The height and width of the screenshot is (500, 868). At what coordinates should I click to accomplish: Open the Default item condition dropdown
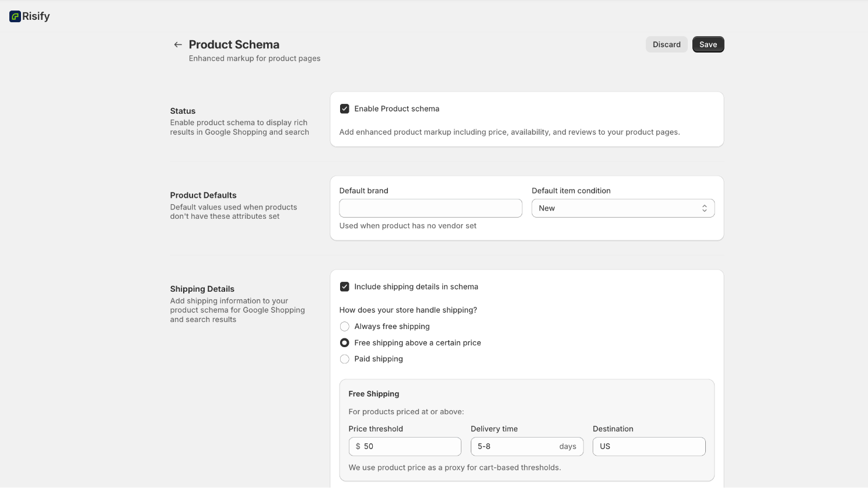point(622,208)
